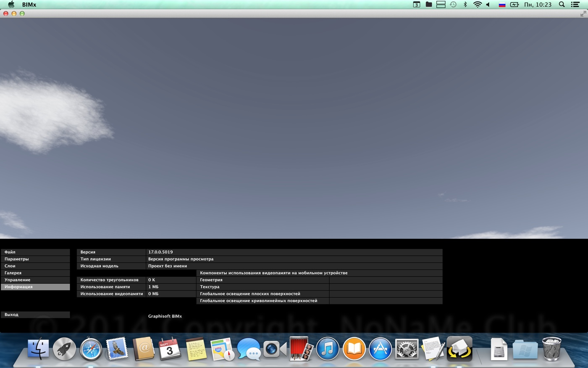Click the battery status icon
588x368 pixels.
(x=514, y=5)
